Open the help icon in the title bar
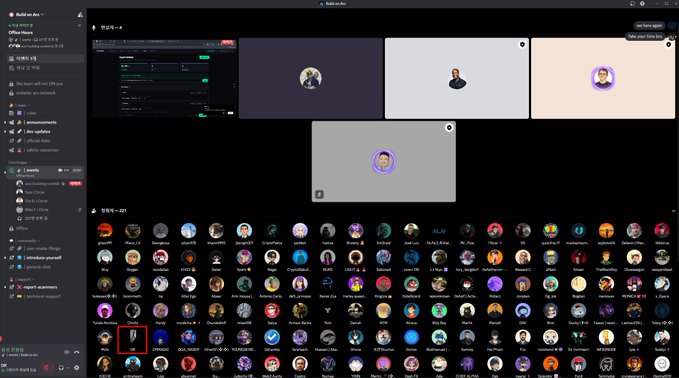Screen dimensions: 679x378 [x=642, y=3]
